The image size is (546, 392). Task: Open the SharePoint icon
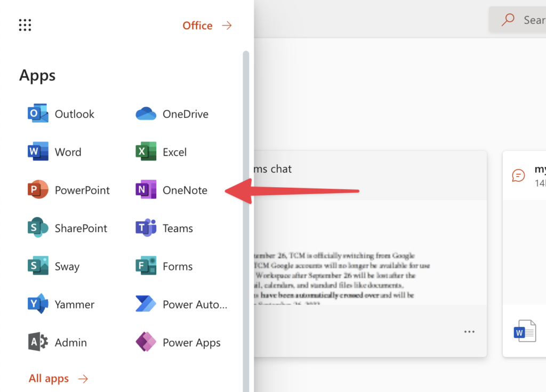click(x=38, y=227)
